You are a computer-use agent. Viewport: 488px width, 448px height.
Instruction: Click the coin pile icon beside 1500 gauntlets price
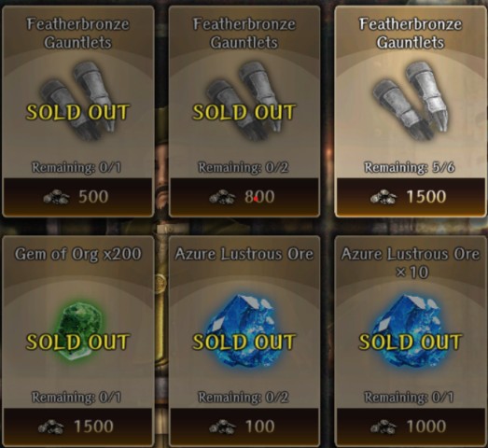pyautogui.click(x=383, y=197)
